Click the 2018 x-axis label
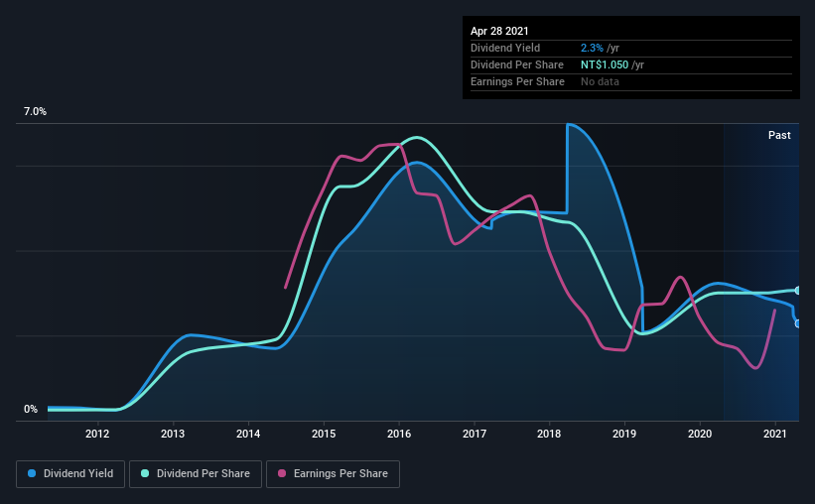The height and width of the screenshot is (504, 815). click(x=549, y=434)
